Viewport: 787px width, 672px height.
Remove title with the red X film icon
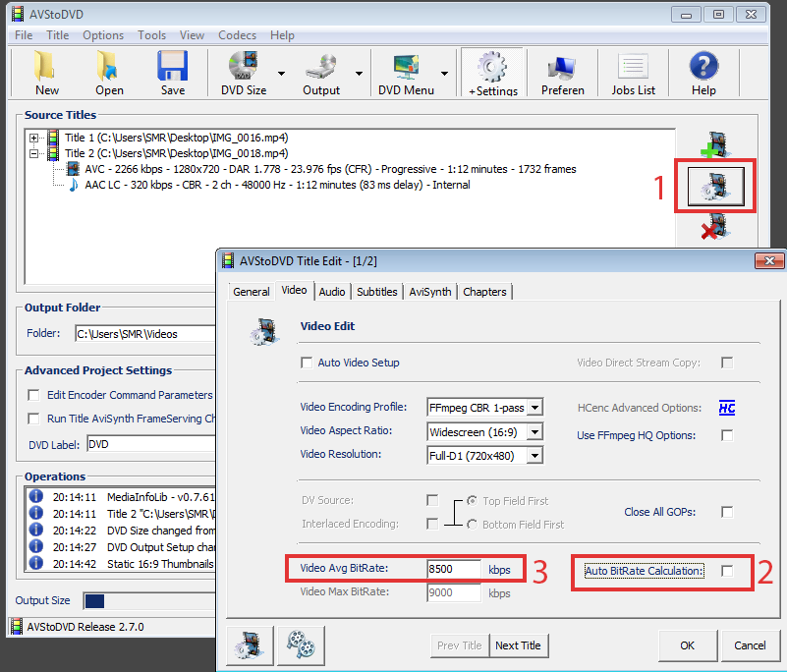(x=715, y=226)
